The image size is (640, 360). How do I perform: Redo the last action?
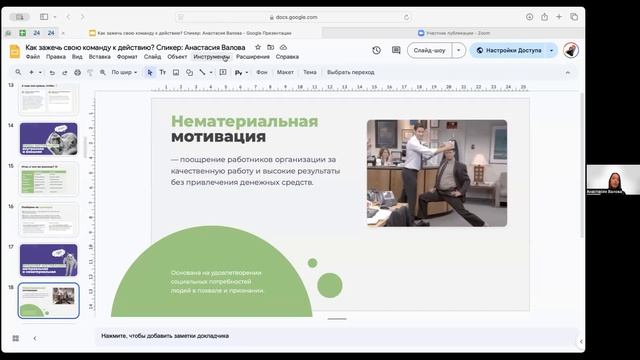click(x=64, y=72)
